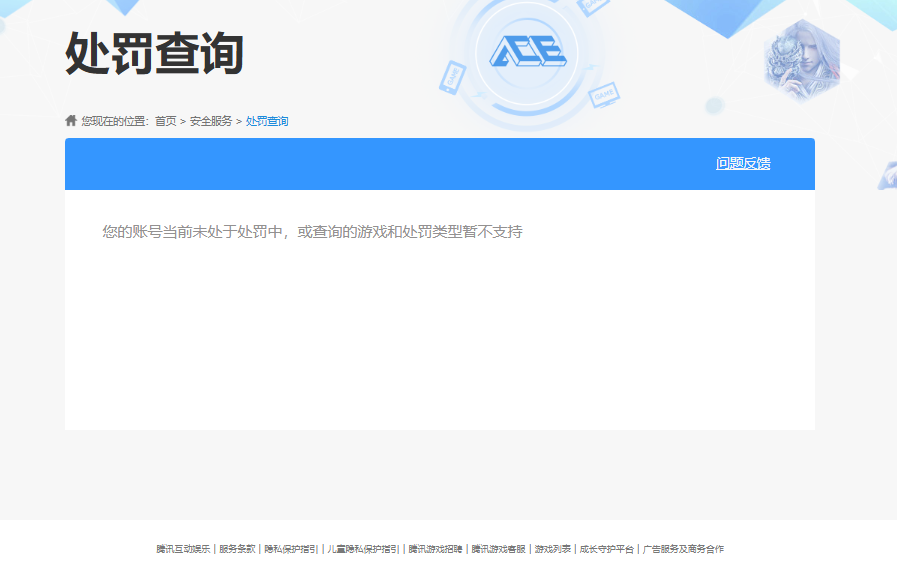Image resolution: width=897 pixels, height=561 pixels.
Task: Open 成长守护平台 footer link
Action: tap(606, 549)
